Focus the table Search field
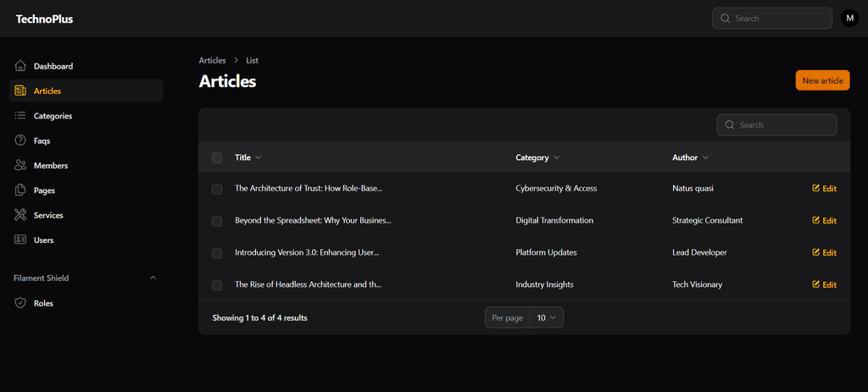868x392 pixels. [776, 125]
